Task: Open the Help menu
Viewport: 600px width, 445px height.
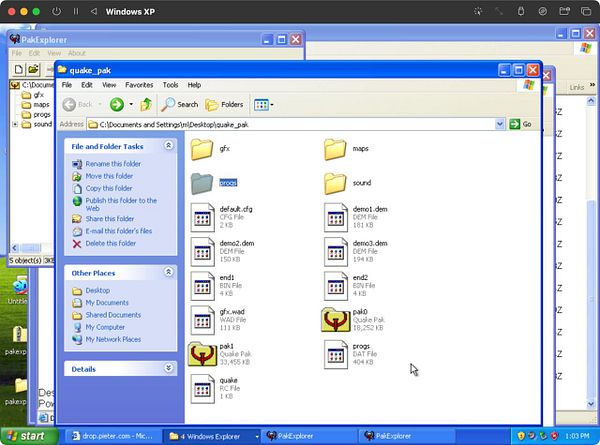Action: 194,85
